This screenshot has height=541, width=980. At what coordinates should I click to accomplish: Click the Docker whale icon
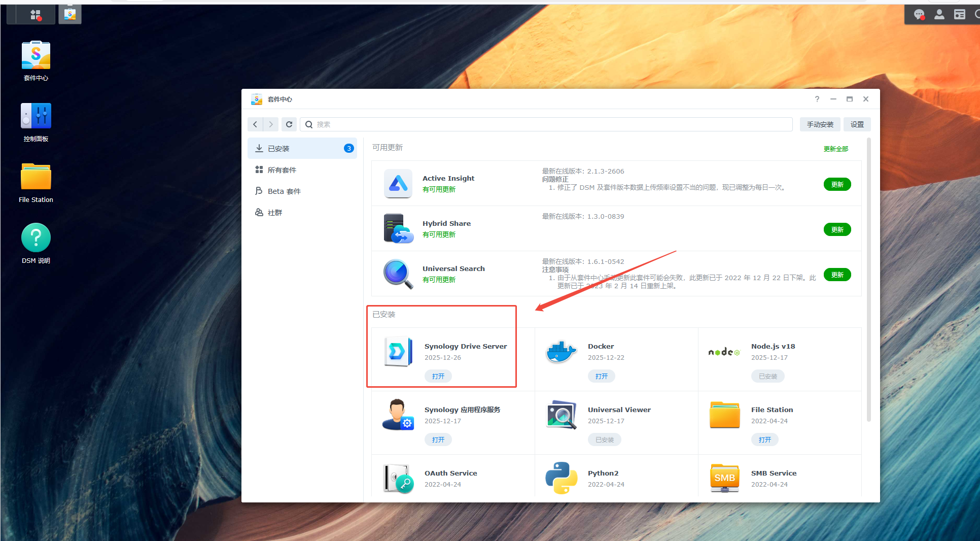pos(561,352)
